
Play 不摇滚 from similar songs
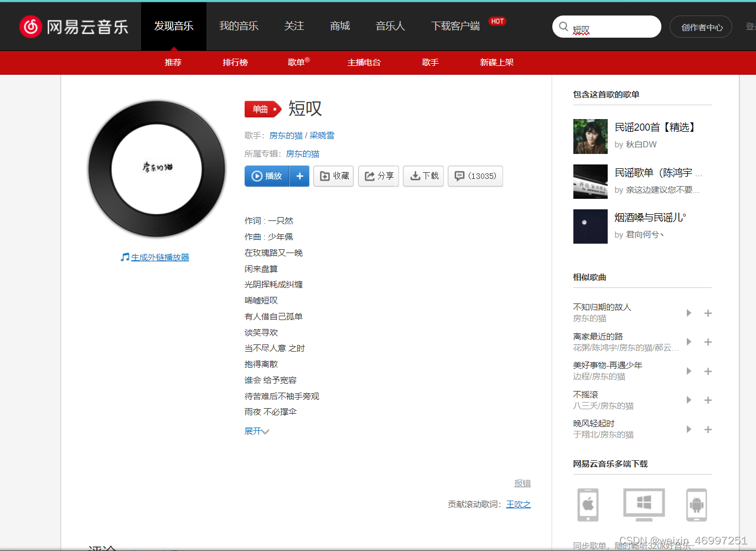point(689,400)
